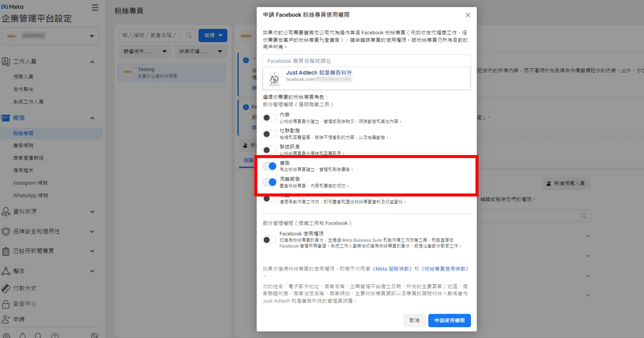Click the search icon in the people search field
Screen dimensions: 644x338
click(584, 216)
